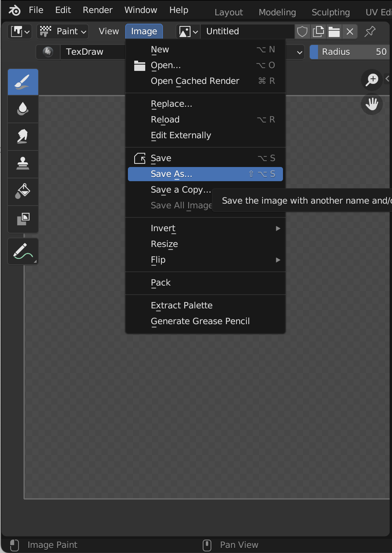Open the View menu
The width and height of the screenshot is (392, 553).
pyautogui.click(x=109, y=32)
